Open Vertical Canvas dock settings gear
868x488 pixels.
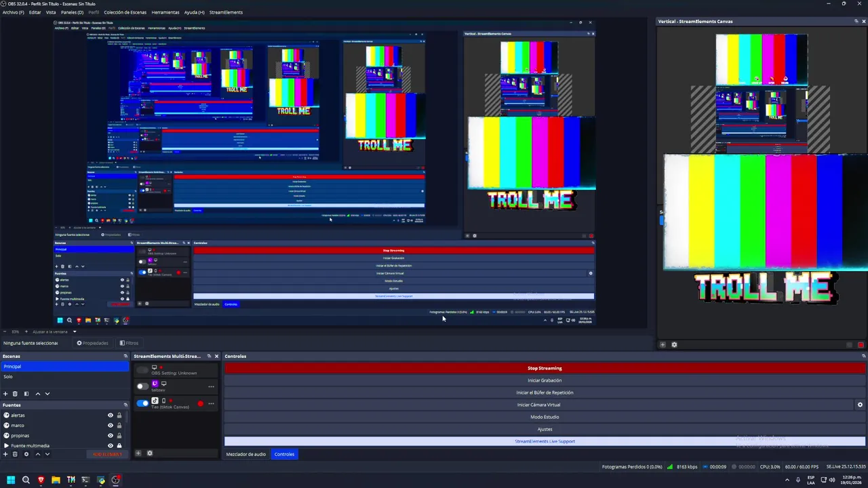(x=674, y=344)
